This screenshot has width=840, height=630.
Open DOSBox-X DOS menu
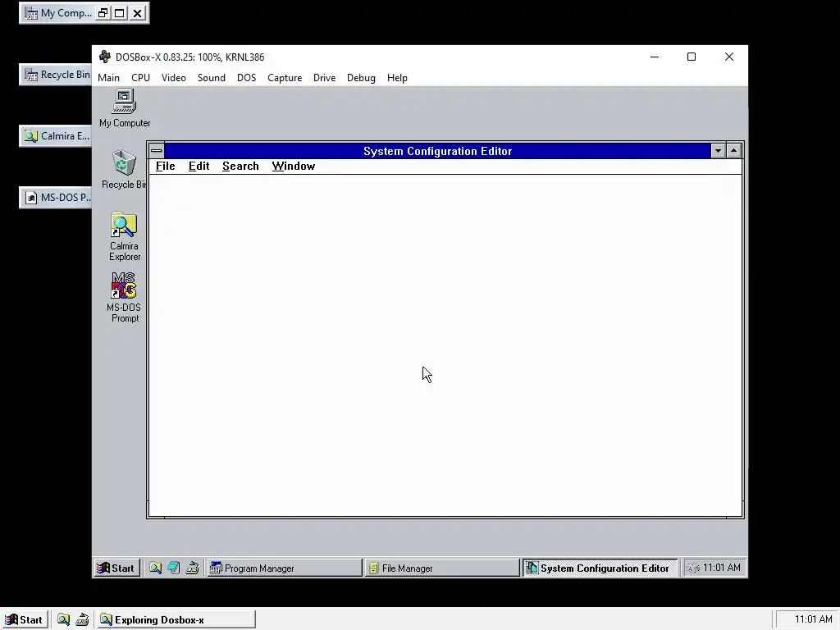click(246, 78)
